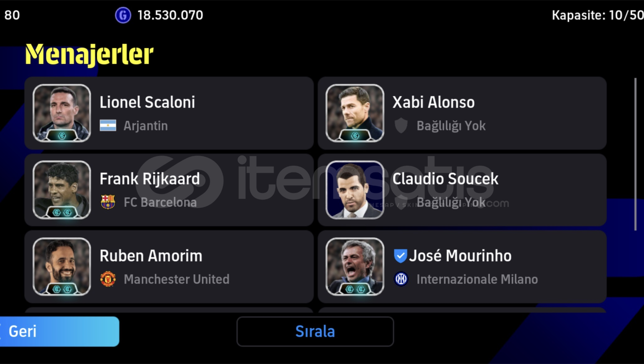Select Lionel Scaloni manager card
644x364 pixels.
pos(169,113)
